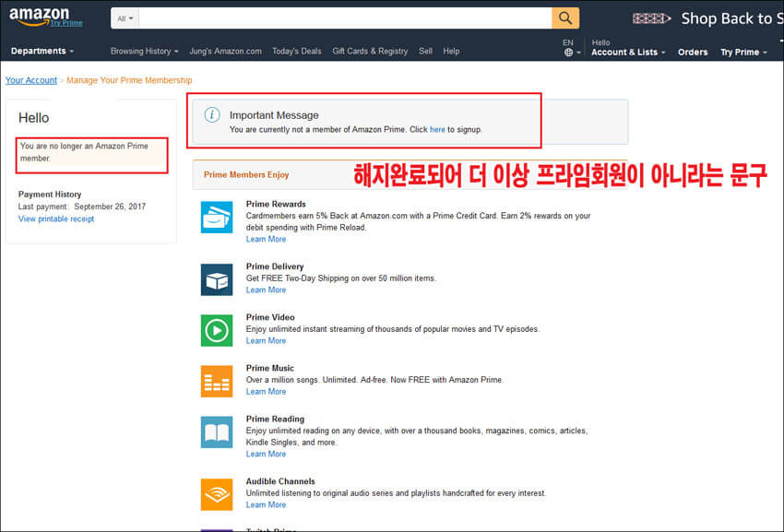Expand the Departments menu
This screenshot has width=784, height=532.
[x=42, y=51]
